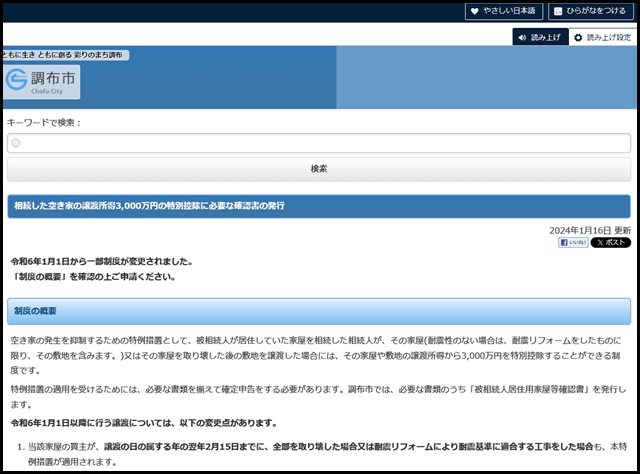This screenshot has height=474, width=640.
Task: Click paragraph starting 空き家の発生を抑制するため
Action: coord(316,355)
